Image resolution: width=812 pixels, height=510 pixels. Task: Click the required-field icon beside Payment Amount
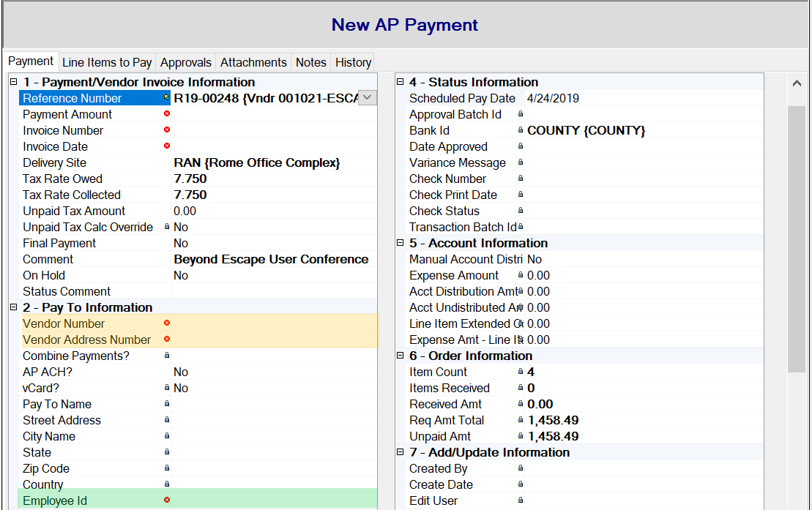point(167,113)
